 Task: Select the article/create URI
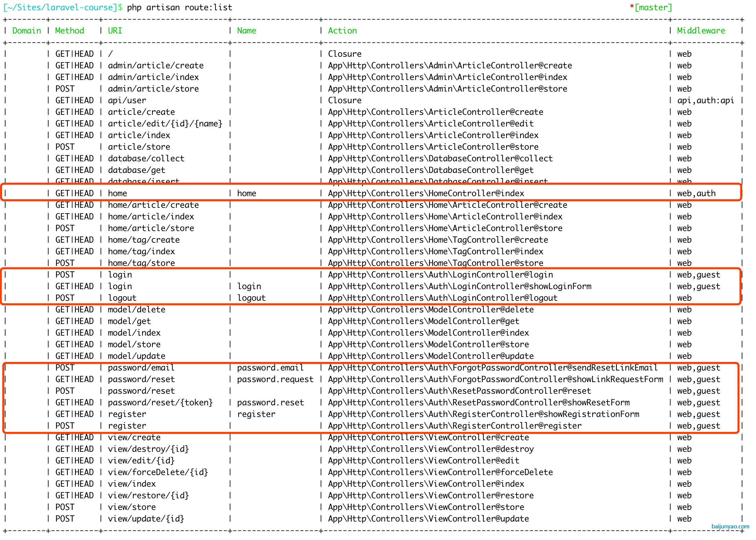(x=141, y=112)
